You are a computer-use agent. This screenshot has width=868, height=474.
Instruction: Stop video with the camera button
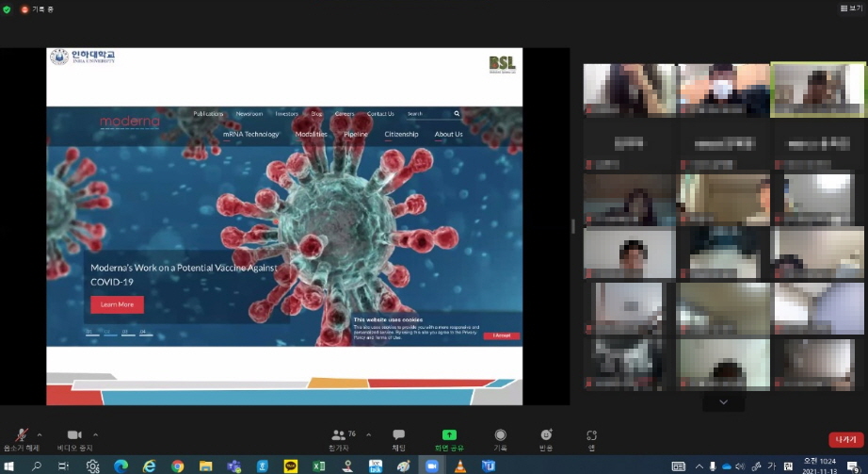coord(74,440)
